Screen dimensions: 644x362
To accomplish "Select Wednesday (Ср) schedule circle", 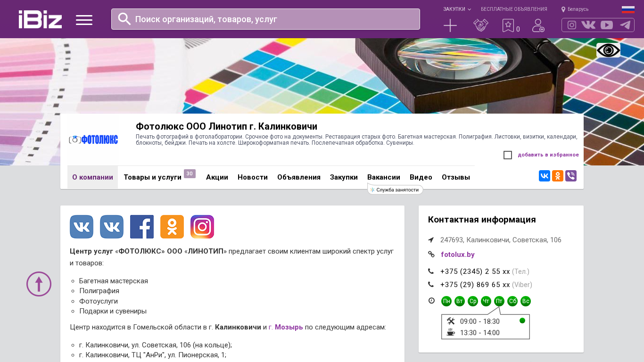I will pos(473,301).
